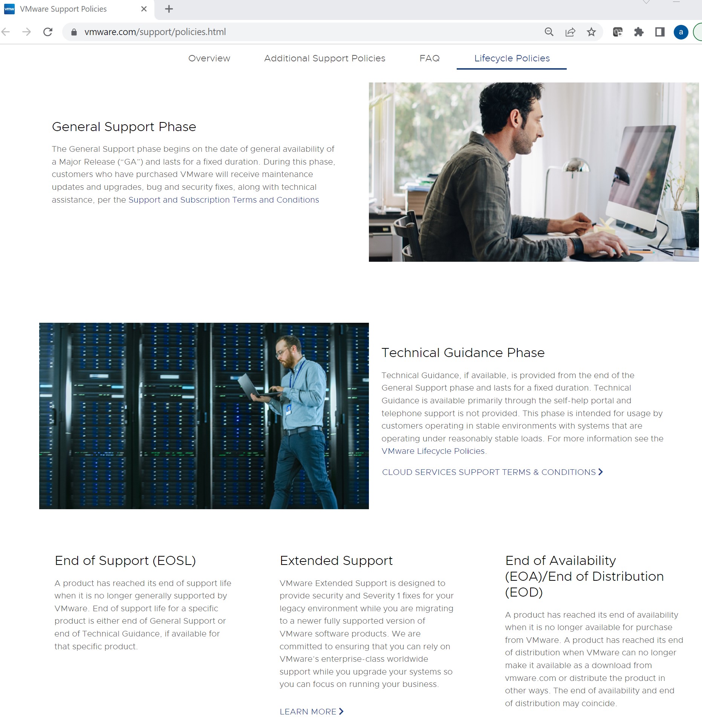The width and height of the screenshot is (702, 728).
Task: Click the Technical Guidance Phase heading
Action: click(x=463, y=353)
